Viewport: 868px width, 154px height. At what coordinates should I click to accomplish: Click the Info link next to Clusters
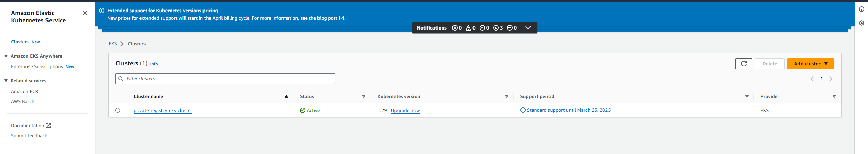click(x=154, y=64)
